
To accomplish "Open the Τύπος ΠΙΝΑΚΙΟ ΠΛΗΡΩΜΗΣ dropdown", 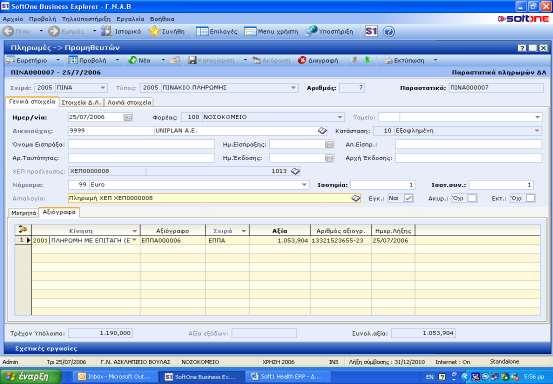I will [x=293, y=87].
